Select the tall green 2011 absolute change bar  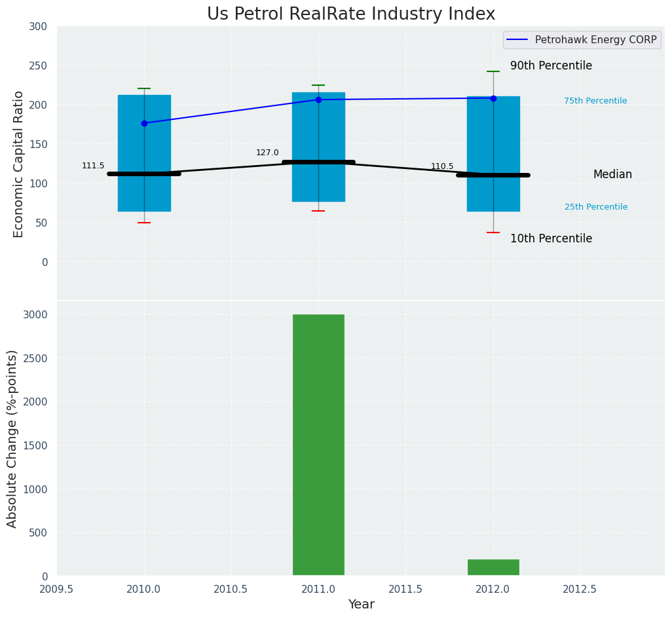[318, 445]
